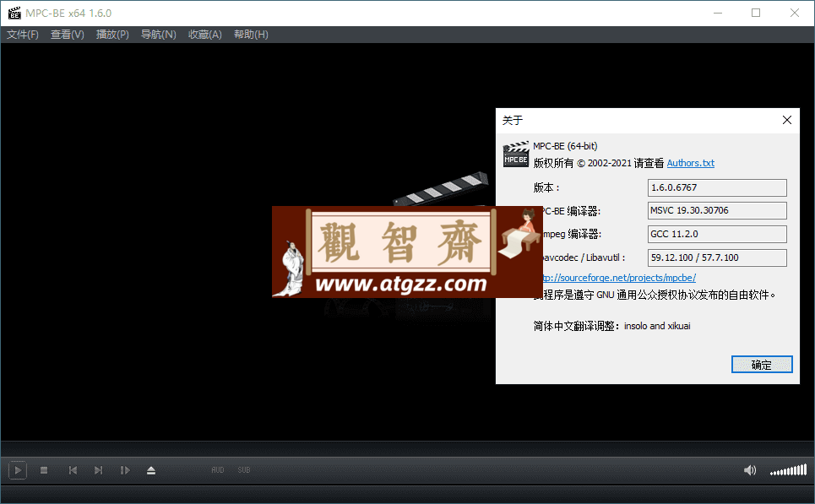Skip to next track
This screenshot has width=815, height=504.
coord(98,470)
